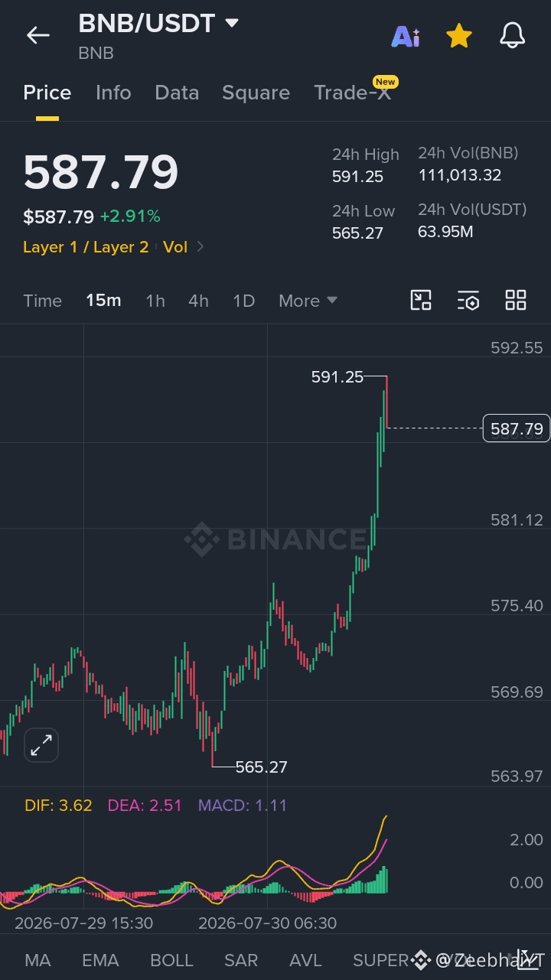Tap the DEA: 2.51 value
The height and width of the screenshot is (980, 551).
coord(145,805)
